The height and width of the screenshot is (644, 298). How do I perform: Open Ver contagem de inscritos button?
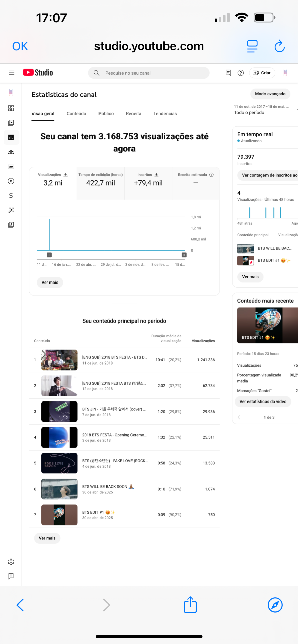pyautogui.click(x=268, y=175)
